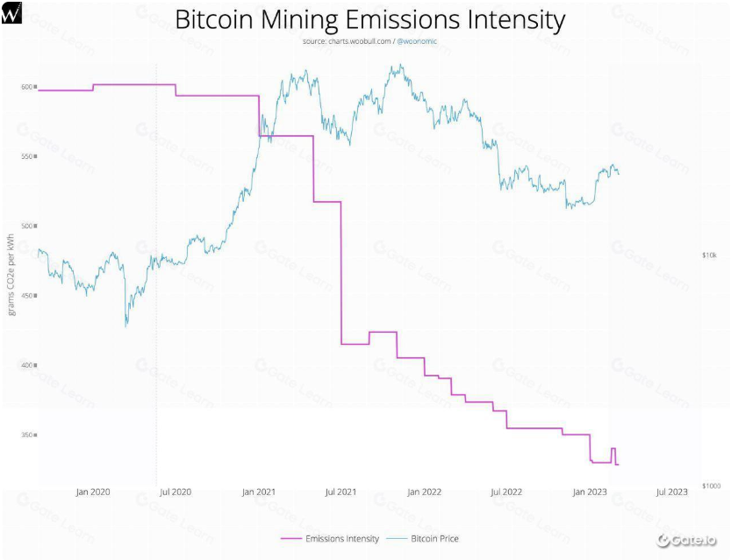The height and width of the screenshot is (560, 731).
Task: Click the magenta Emissions Intensity legend line
Action: [x=291, y=539]
